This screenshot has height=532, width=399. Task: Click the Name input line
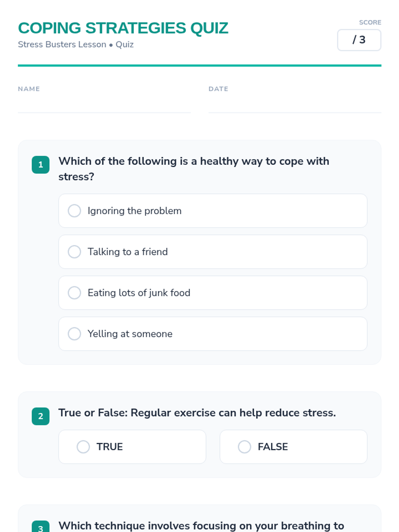pos(104,106)
